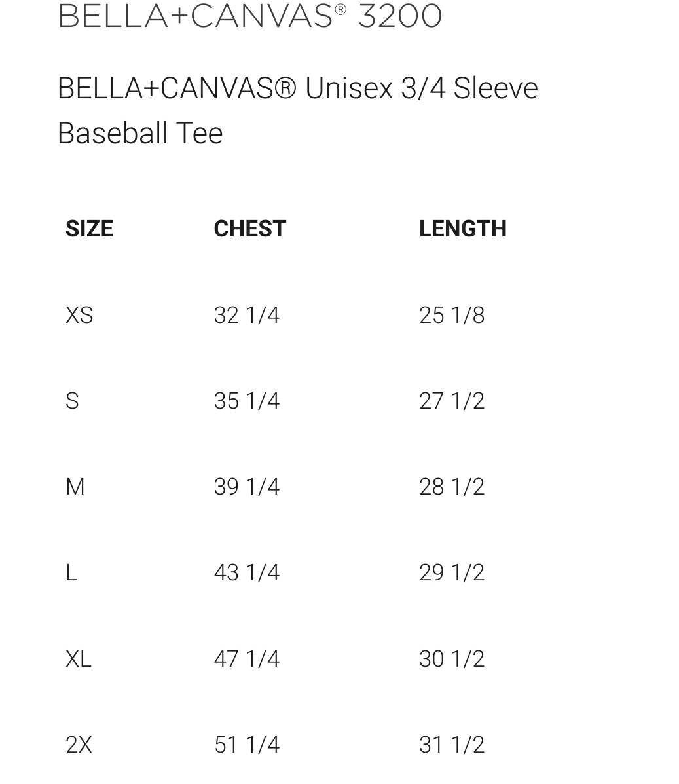Select the SIZE column header
This screenshot has width=679, height=784.
point(89,229)
